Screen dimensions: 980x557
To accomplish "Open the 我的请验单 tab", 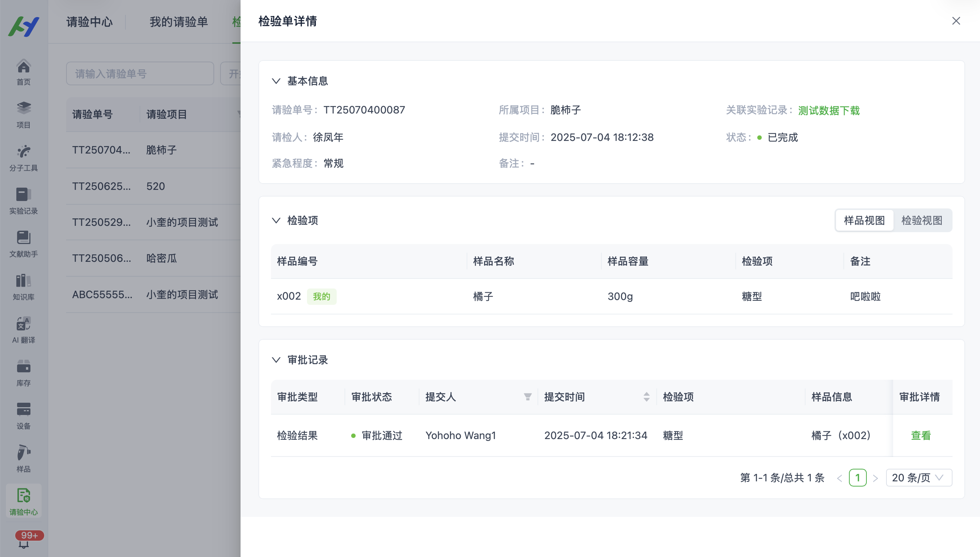I will [x=179, y=22].
